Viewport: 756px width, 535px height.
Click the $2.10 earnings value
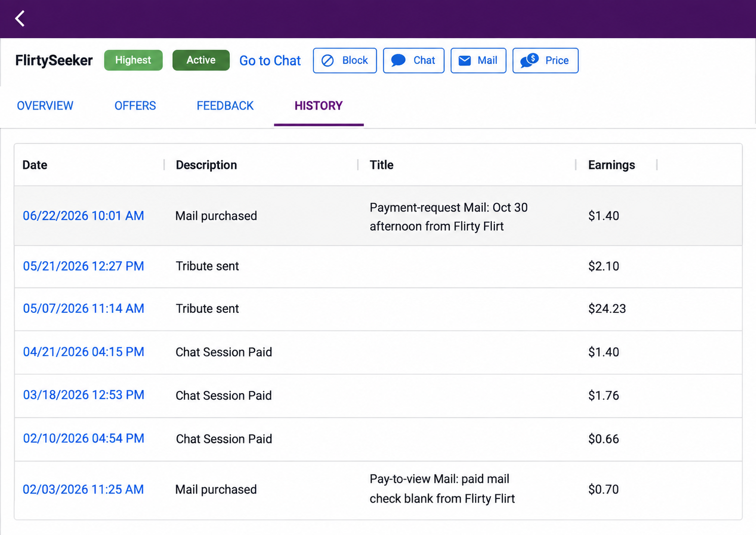603,266
